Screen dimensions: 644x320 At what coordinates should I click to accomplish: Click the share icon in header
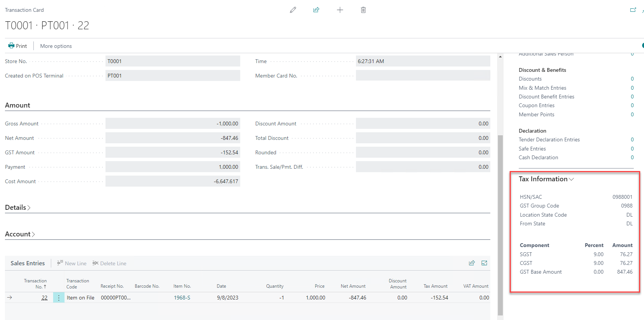pos(316,10)
